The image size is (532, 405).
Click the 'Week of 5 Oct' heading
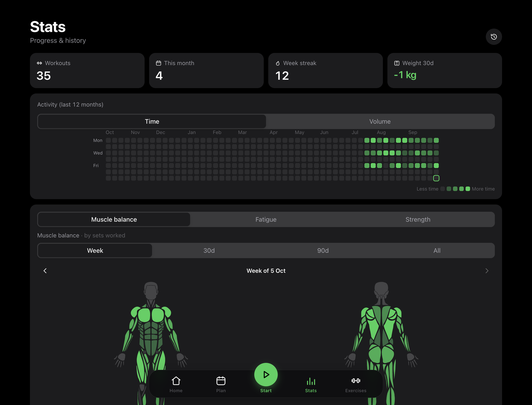pos(266,271)
